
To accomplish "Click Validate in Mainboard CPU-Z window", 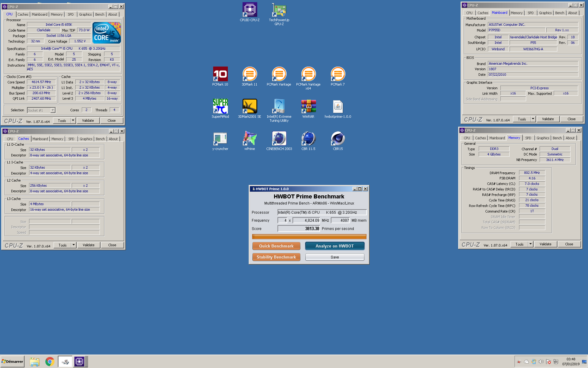I will coord(548,119).
